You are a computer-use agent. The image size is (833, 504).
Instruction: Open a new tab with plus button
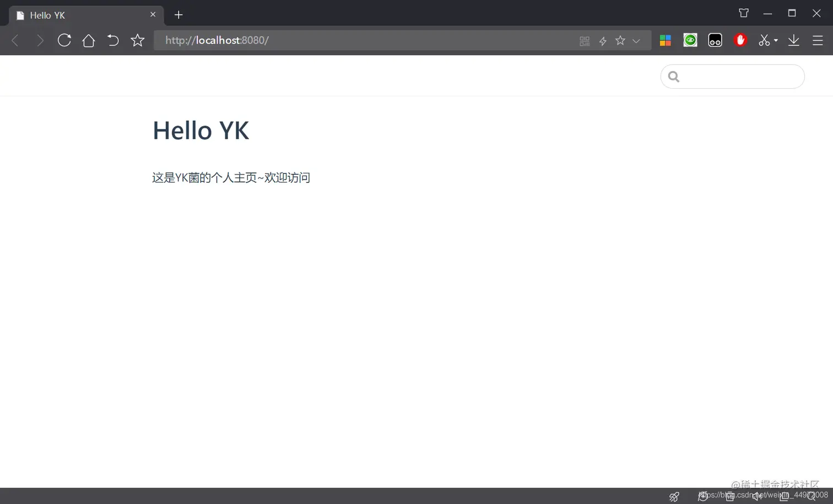[x=178, y=15]
